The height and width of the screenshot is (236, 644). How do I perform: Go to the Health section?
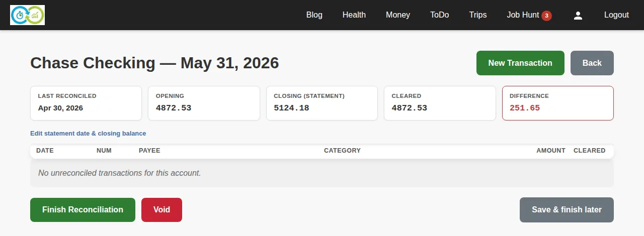pyautogui.click(x=354, y=15)
